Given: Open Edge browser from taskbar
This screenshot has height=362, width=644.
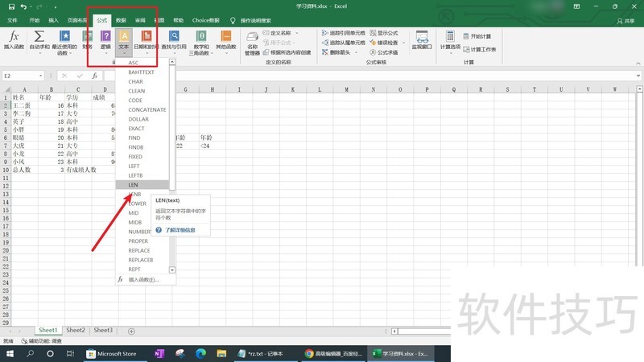Looking at the screenshot, I should [200, 353].
